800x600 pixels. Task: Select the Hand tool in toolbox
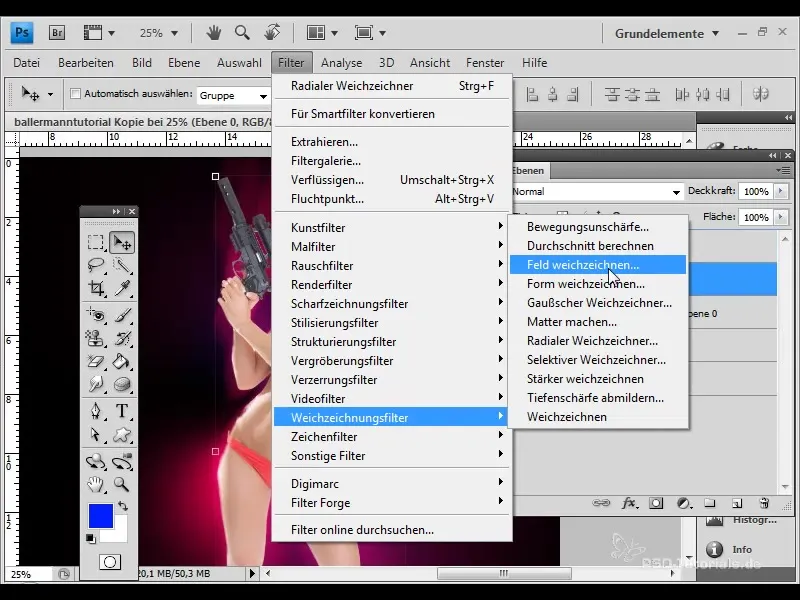tap(96, 484)
